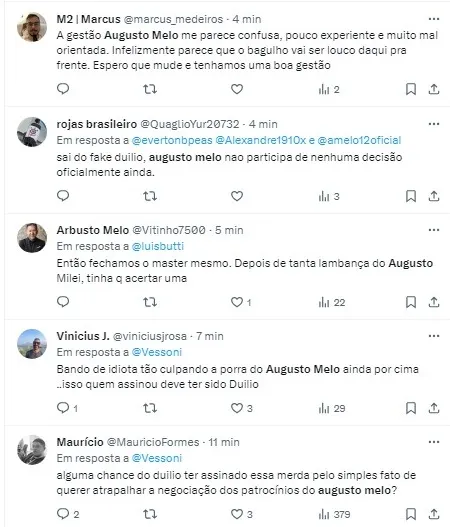This screenshot has height=527, width=450.
Task: Reply to Vinicius J.'s tweet with 1 reply
Action: click(x=67, y=408)
